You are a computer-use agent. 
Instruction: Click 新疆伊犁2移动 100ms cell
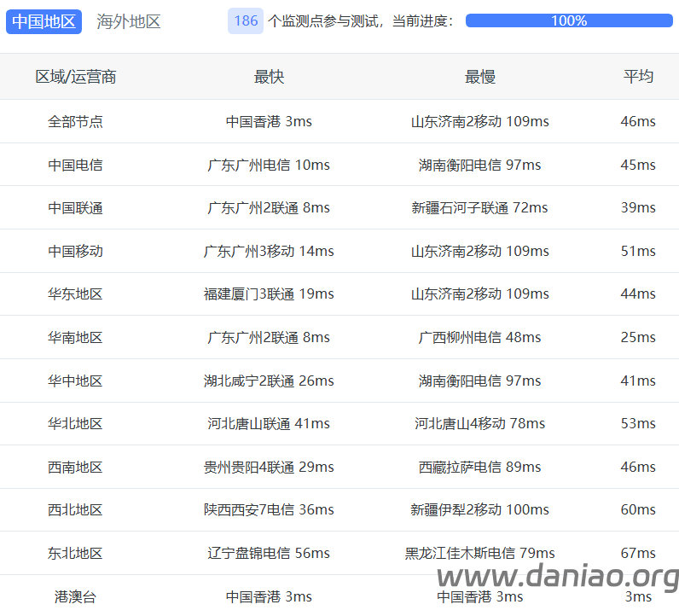(x=479, y=509)
